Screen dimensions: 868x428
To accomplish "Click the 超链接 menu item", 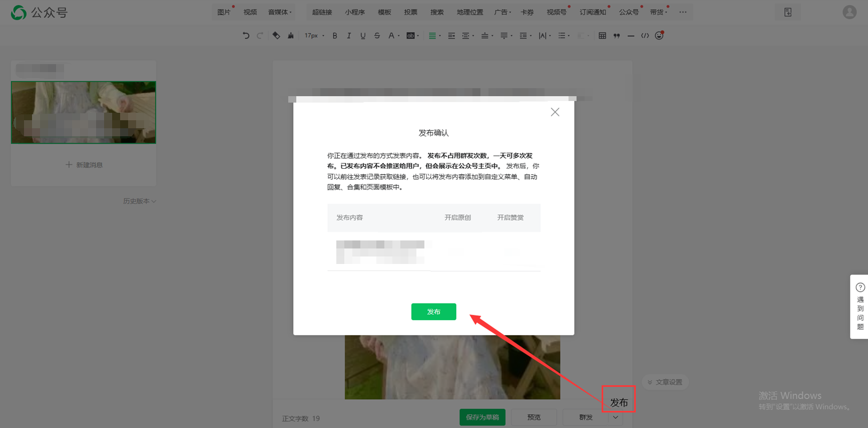I will (x=322, y=12).
